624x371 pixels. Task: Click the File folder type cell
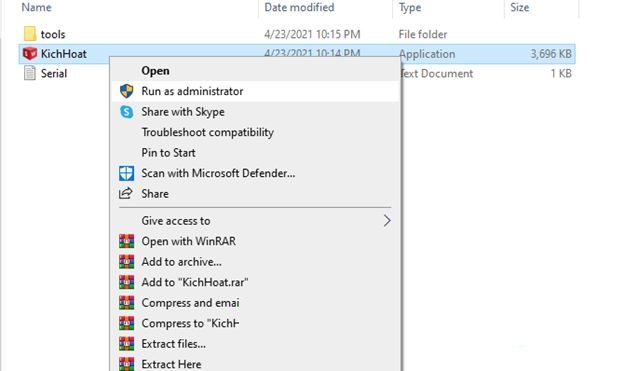pyautogui.click(x=423, y=34)
